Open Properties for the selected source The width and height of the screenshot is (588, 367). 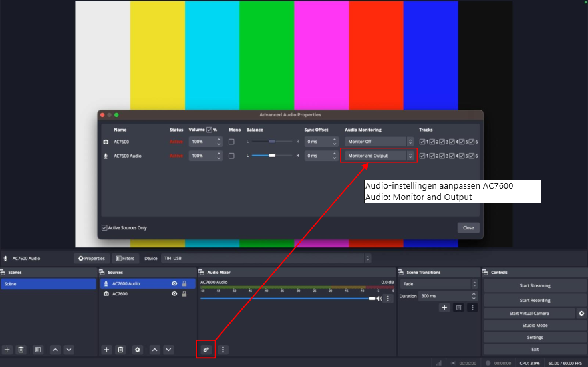pos(92,258)
